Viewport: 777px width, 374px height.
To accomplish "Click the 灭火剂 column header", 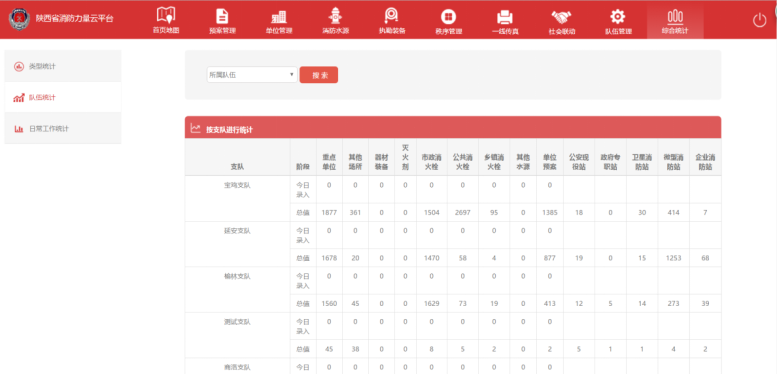I will coord(405,158).
